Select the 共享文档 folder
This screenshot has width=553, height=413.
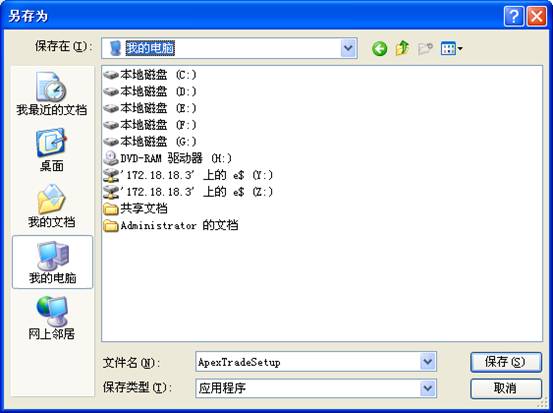[x=136, y=208]
